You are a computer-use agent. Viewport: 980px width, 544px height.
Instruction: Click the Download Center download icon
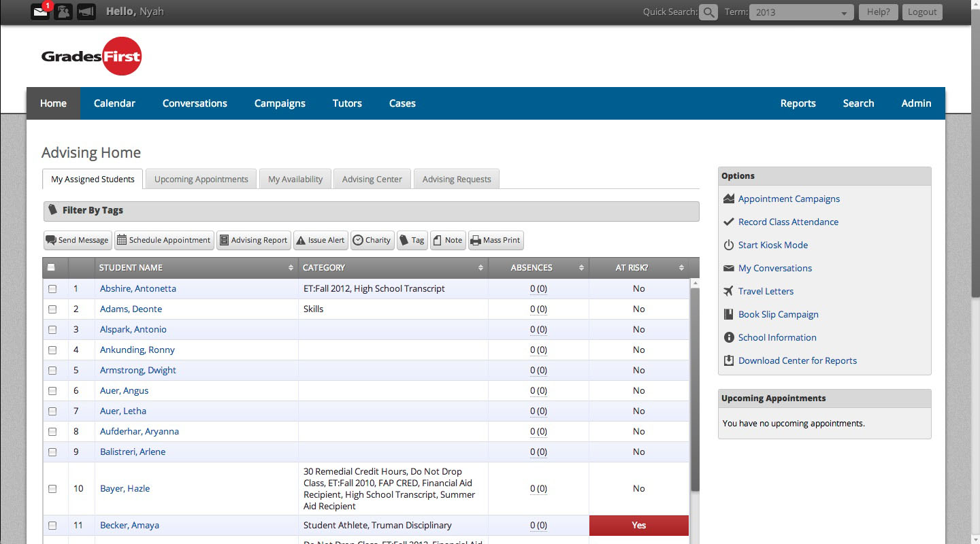[728, 360]
